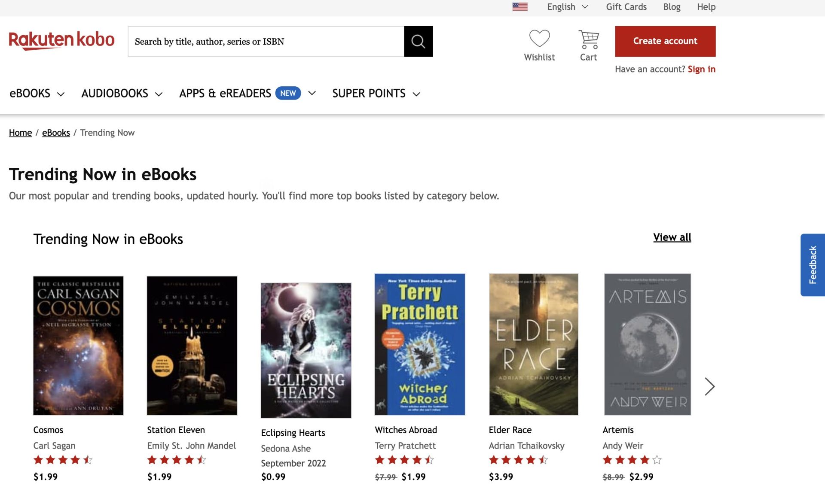825x504 pixels.
Task: Click the NEW badge beside Apps & eReaders
Action: [288, 93]
